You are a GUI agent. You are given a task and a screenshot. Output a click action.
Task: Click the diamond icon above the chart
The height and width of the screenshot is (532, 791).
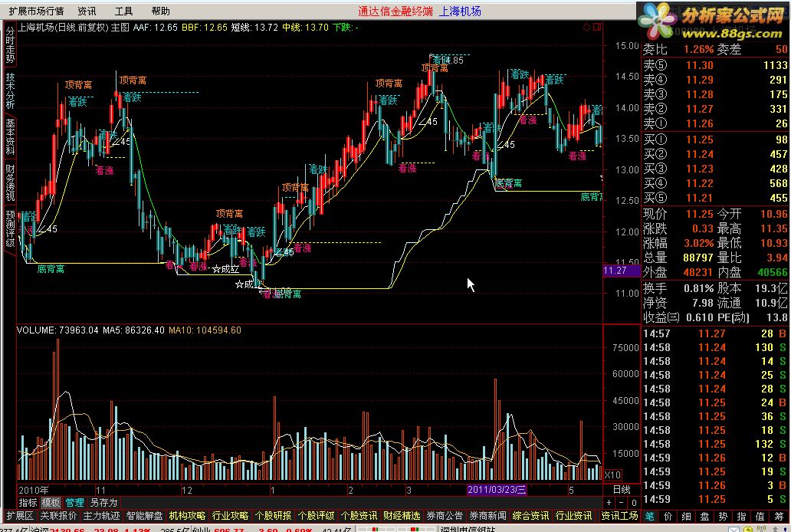(586, 28)
